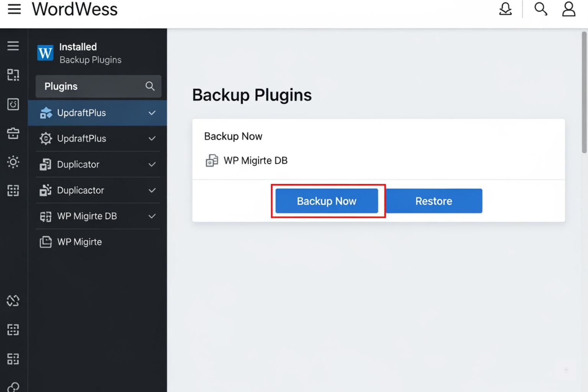Expand the chevron on the gear-icon UpdraftPlus row
Viewport: 588px width, 392px height.
pos(152,139)
